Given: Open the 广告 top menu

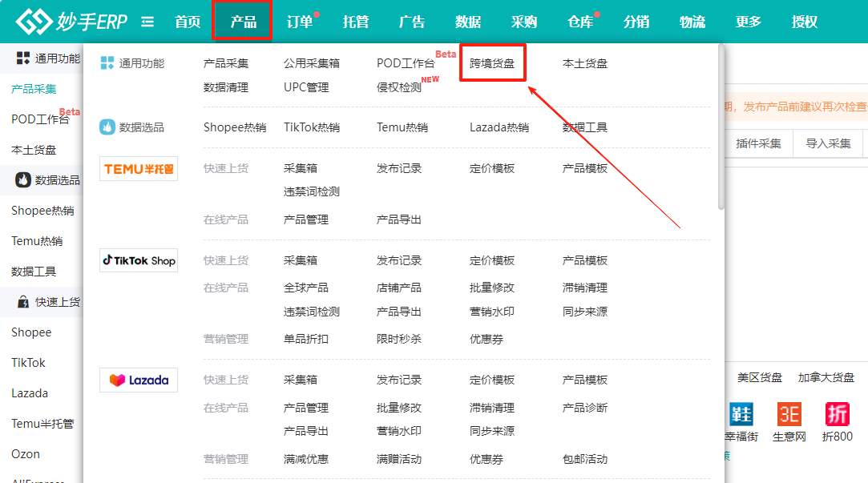Looking at the screenshot, I should click(412, 22).
